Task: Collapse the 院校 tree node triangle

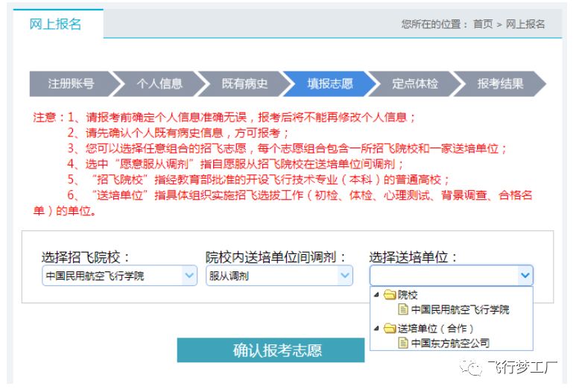Action: 376,294
